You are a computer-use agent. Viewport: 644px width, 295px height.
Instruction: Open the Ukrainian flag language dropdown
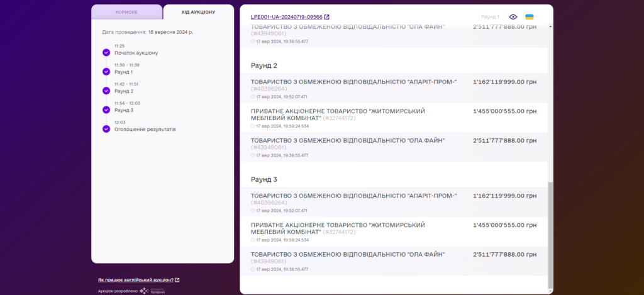(532, 17)
